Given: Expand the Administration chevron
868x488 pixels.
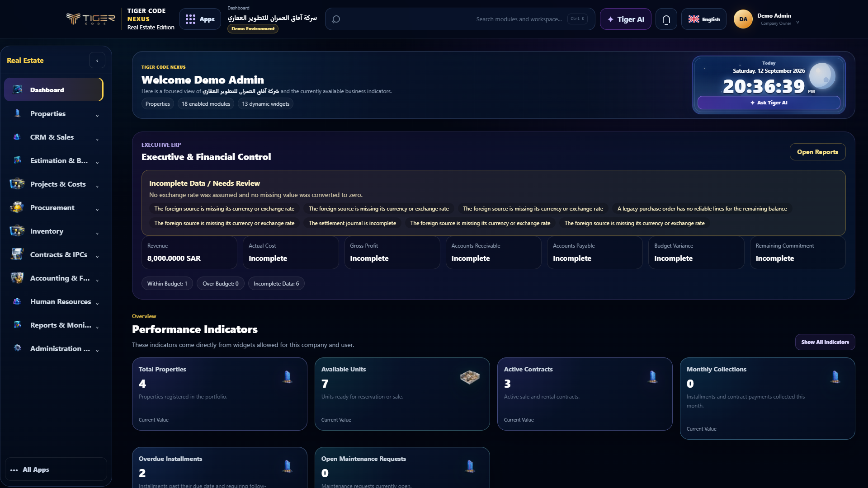Looking at the screenshot, I should pyautogui.click(x=97, y=351).
